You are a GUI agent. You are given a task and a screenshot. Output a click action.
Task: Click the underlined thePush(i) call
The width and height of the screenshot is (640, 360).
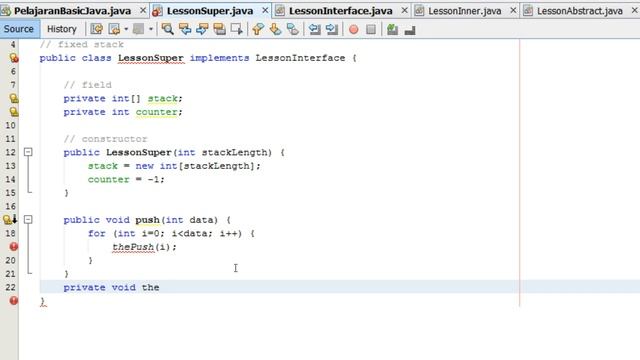[x=144, y=247]
